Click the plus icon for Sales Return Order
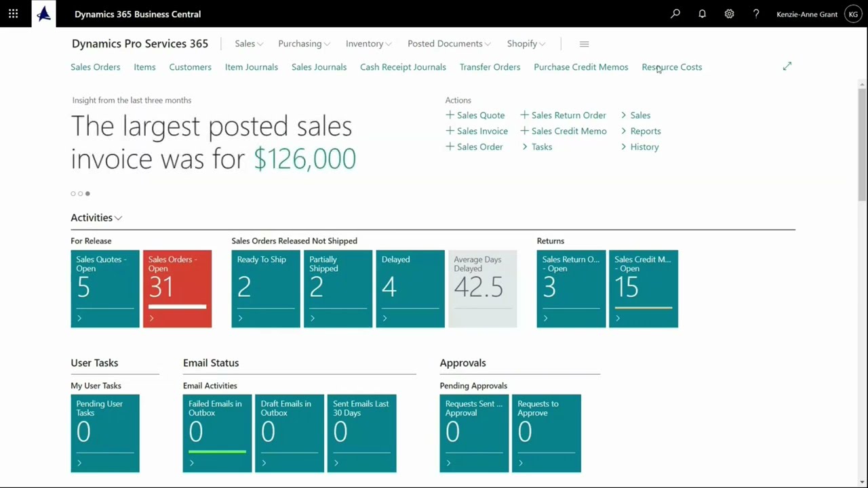868x488 pixels. pyautogui.click(x=524, y=115)
